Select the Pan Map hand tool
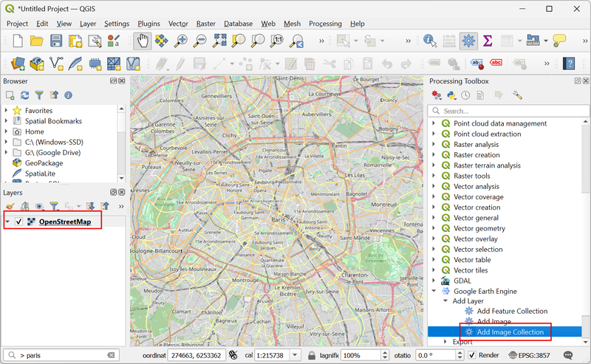Viewport: 591px width, 364px height. point(143,41)
